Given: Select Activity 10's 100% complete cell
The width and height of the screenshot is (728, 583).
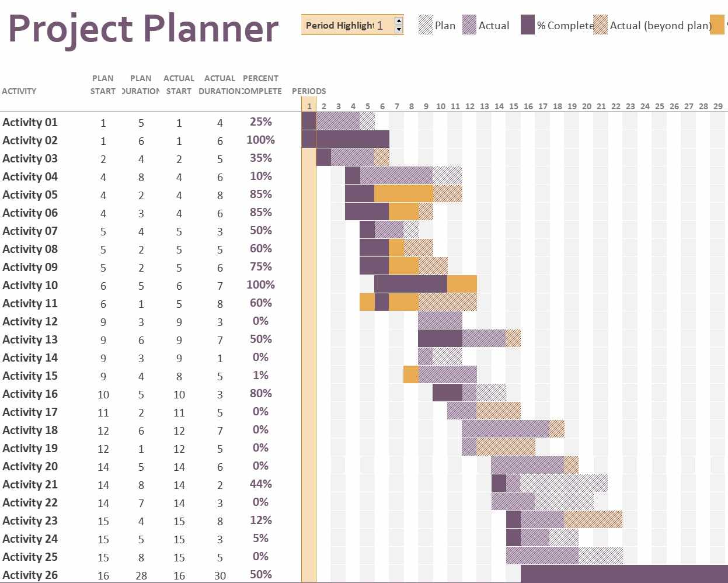Looking at the screenshot, I should tap(260, 284).
